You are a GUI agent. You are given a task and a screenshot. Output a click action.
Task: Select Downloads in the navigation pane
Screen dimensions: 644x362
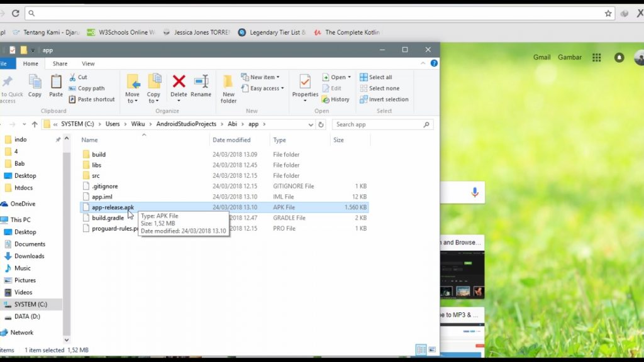click(x=29, y=256)
